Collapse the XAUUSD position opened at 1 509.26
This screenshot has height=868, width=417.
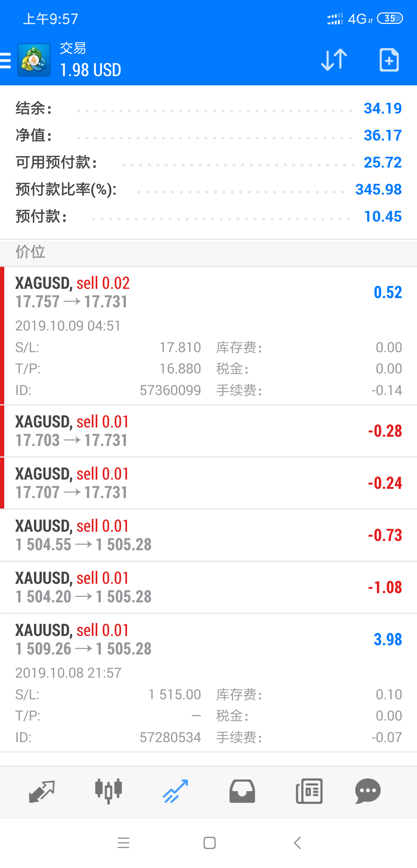[x=208, y=683]
